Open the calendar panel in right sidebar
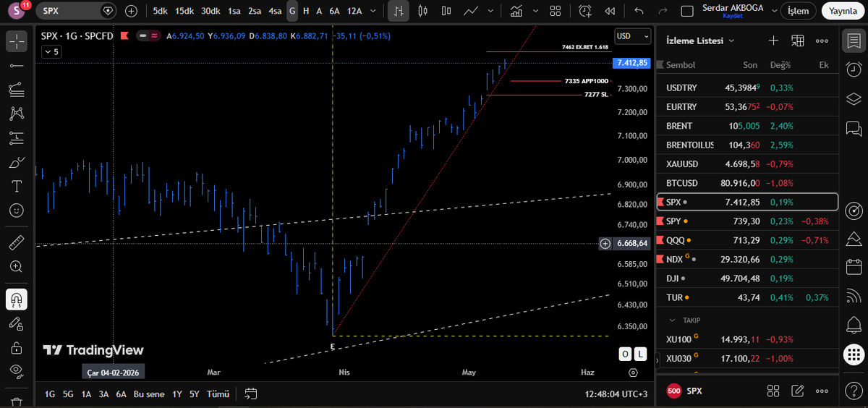Viewport: 868px width, 408px height. (x=854, y=268)
